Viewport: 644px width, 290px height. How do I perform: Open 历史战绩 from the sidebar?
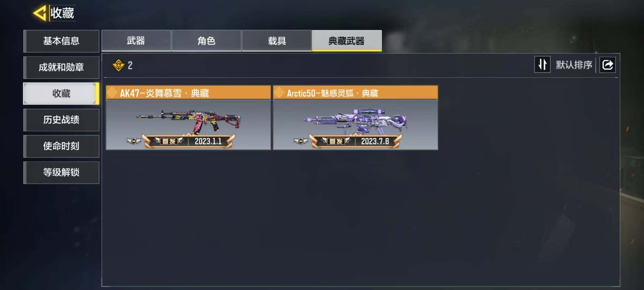(61, 120)
